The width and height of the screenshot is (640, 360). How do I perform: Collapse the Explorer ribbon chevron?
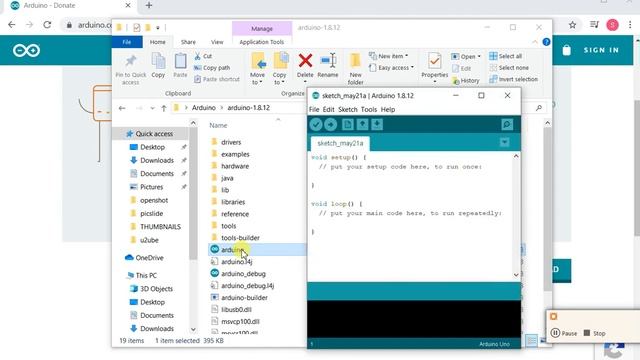click(x=535, y=42)
